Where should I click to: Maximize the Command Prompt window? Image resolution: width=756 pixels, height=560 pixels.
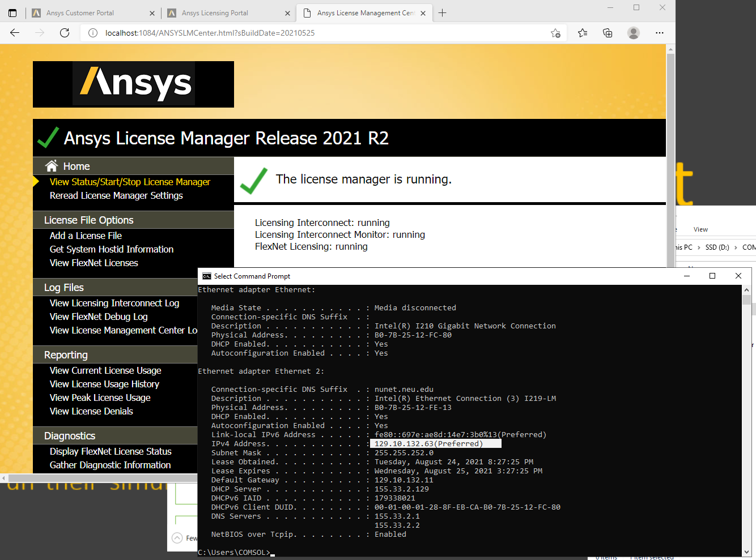tap(712, 276)
